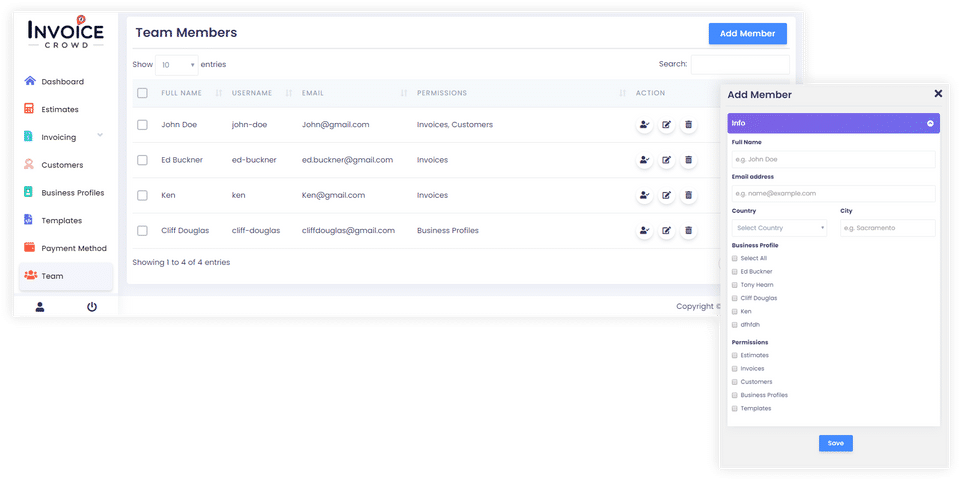Click the delete icon for John Doe
Screen dimensions: 960x480
[x=688, y=125]
